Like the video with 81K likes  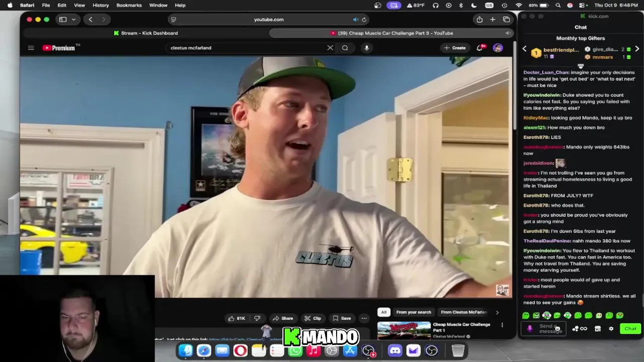point(236,318)
